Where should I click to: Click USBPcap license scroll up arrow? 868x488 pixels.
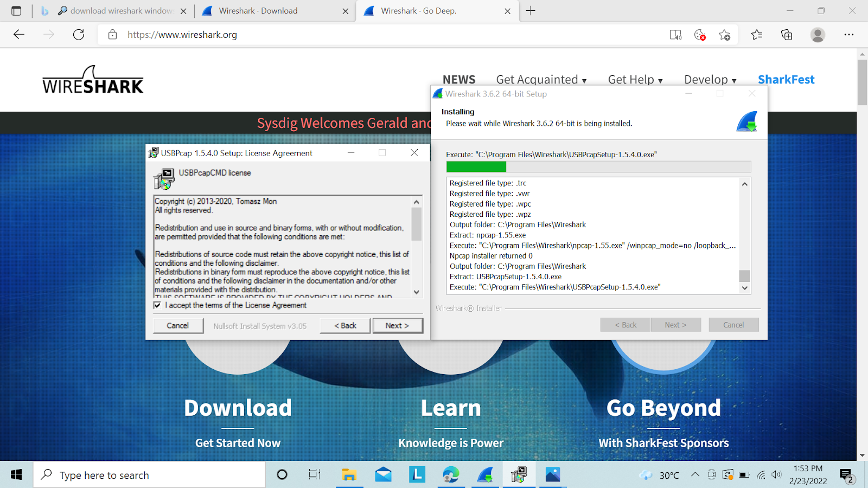(417, 202)
